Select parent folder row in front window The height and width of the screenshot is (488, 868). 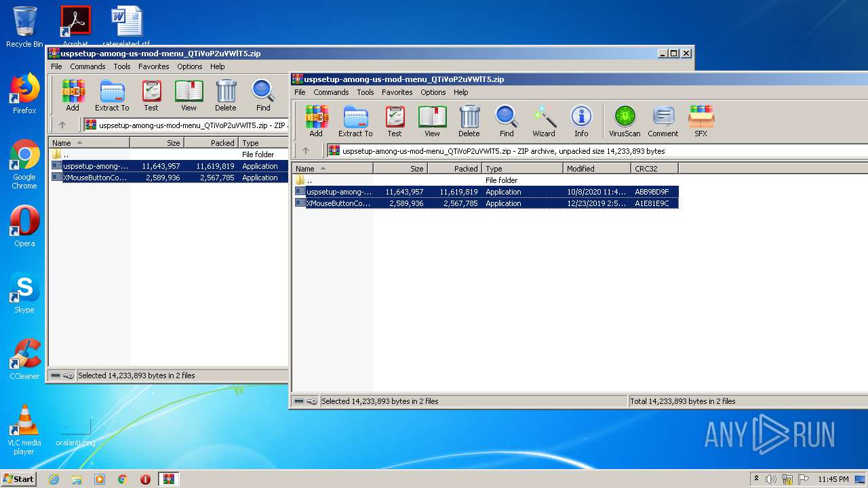pos(485,180)
